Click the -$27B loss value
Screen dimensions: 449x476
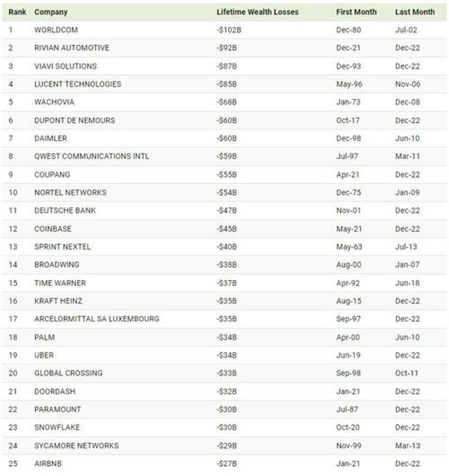[x=227, y=464]
